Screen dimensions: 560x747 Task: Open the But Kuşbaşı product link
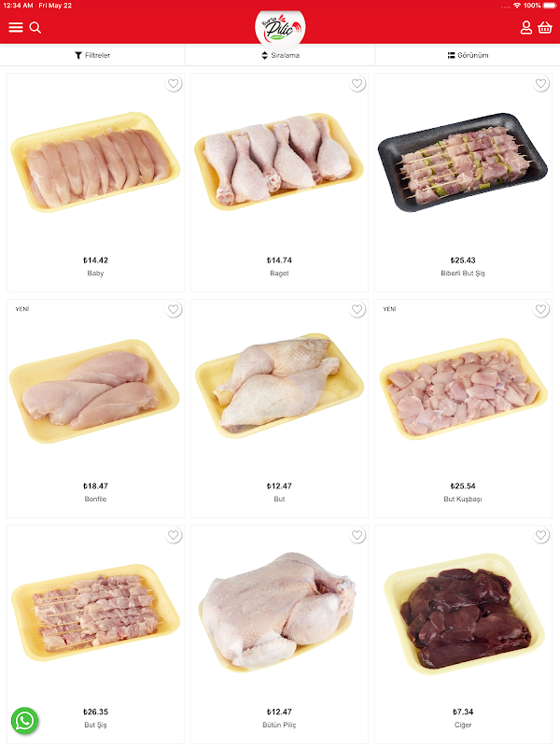coord(463,499)
